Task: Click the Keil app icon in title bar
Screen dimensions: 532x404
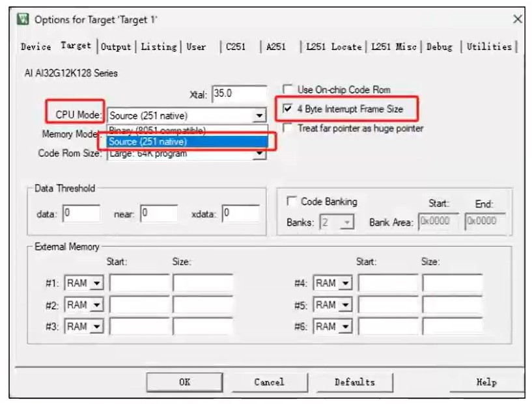Action: (23, 19)
